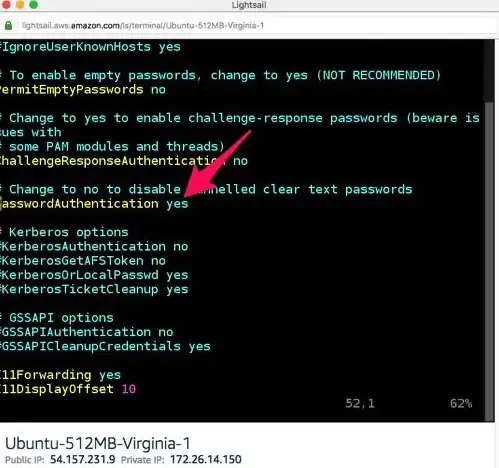
Task: Click the 'To enable empty passwords' comment line
Action: click(220, 75)
